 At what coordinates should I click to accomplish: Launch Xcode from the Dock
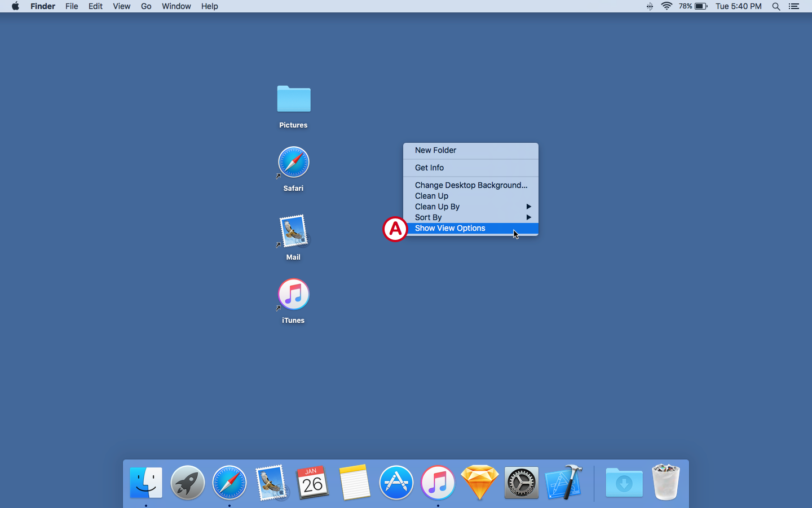coord(563,483)
